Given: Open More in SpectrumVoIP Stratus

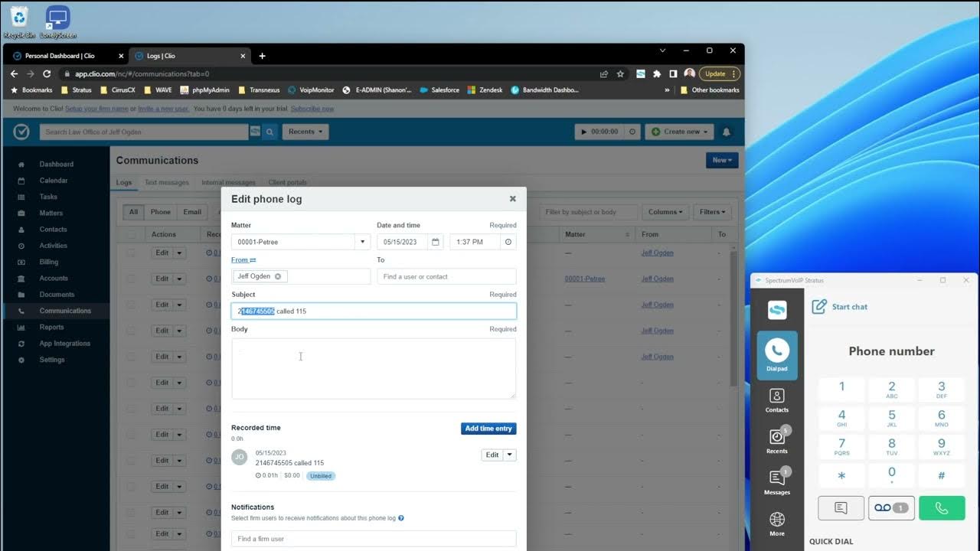Looking at the screenshot, I should [x=776, y=524].
